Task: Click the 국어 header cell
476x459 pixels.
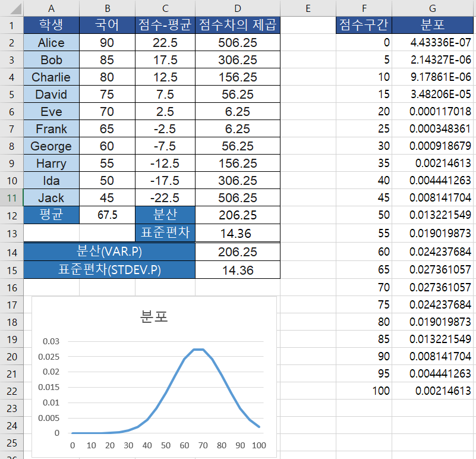Action: tap(107, 25)
